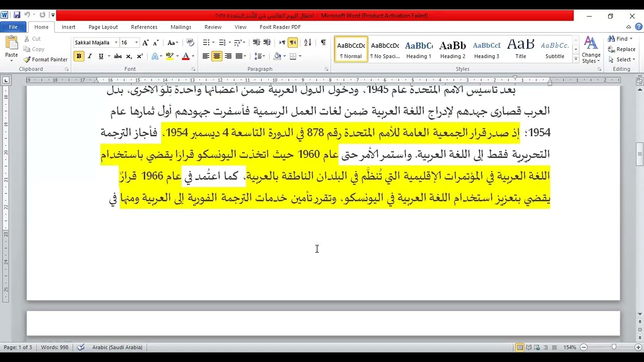The image size is (644, 362).
Task: Click the Paste clipboard icon
Action: pos(11,43)
